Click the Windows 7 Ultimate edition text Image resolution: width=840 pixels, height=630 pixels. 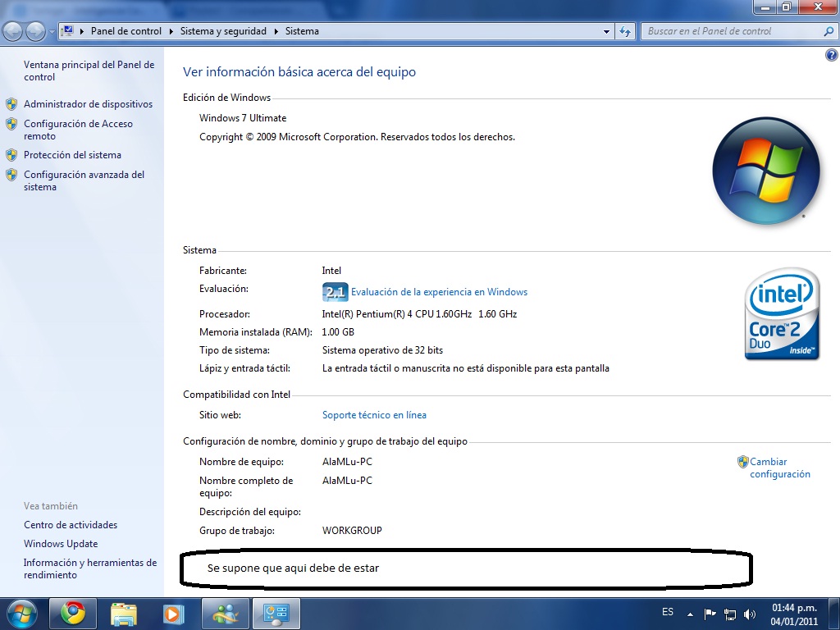(x=243, y=118)
